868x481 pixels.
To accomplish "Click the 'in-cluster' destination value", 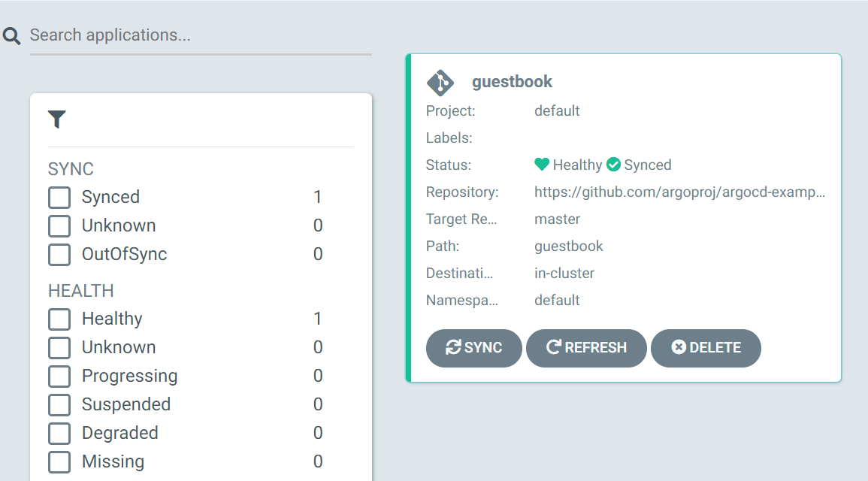I will pos(564,274).
